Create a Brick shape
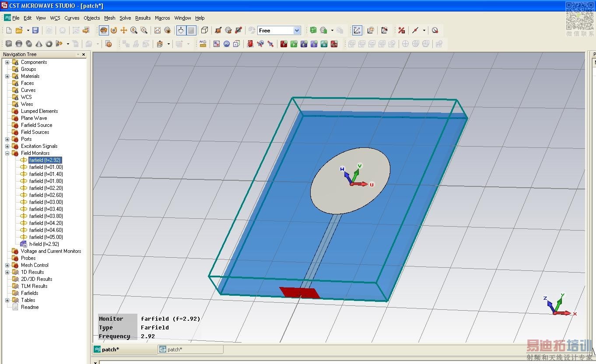Screen dimensions: 596x364 pyautogui.click(x=9, y=44)
